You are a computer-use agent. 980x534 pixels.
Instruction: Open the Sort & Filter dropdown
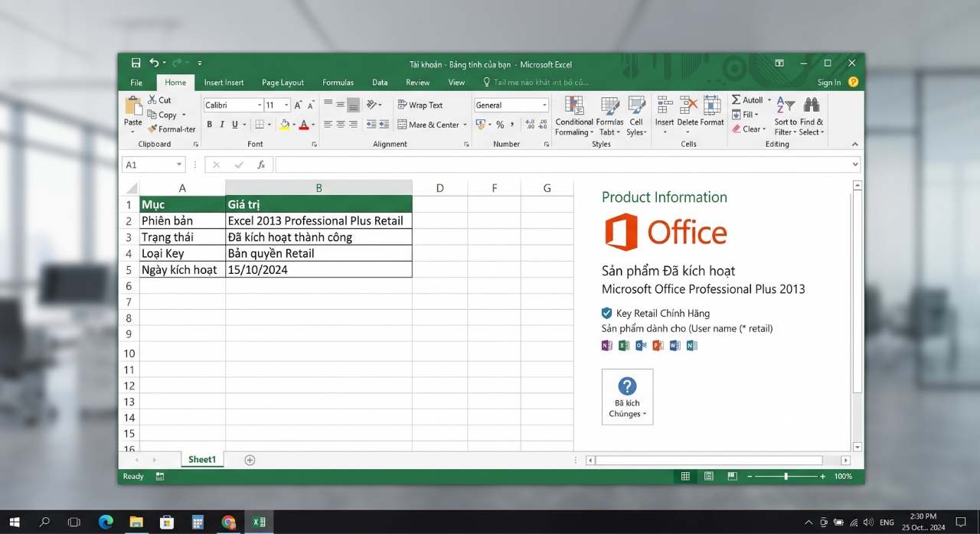[786, 116]
